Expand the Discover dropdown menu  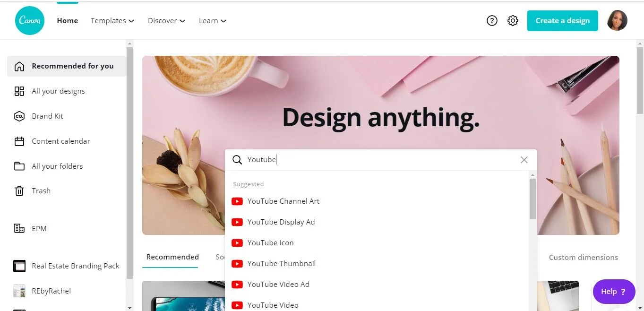point(166,21)
